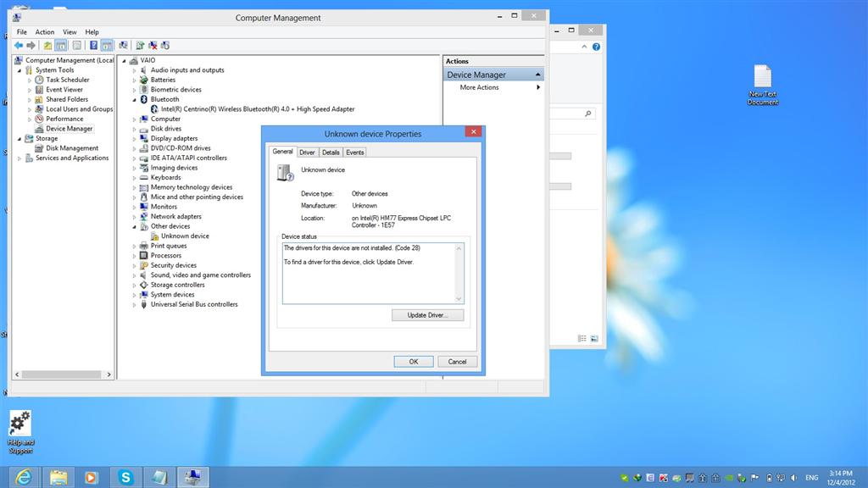Select Local Users and Groups node
Screen dimensions: 868x488
point(79,109)
